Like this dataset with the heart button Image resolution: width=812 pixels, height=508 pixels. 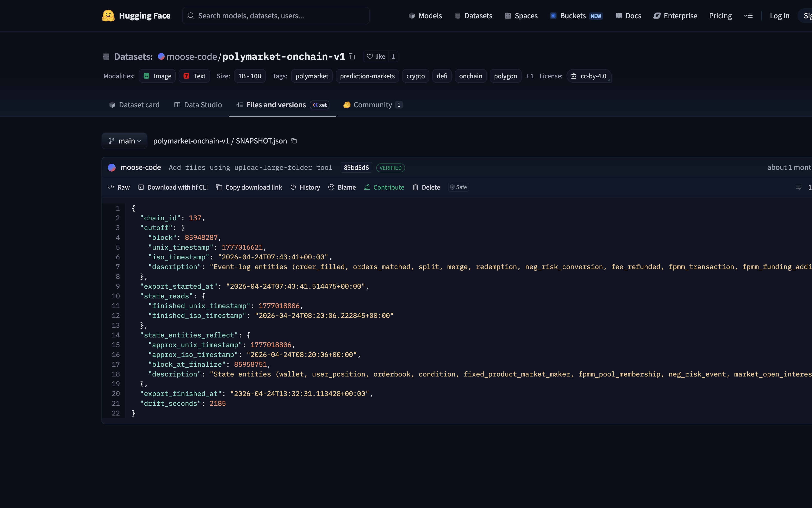(x=376, y=56)
